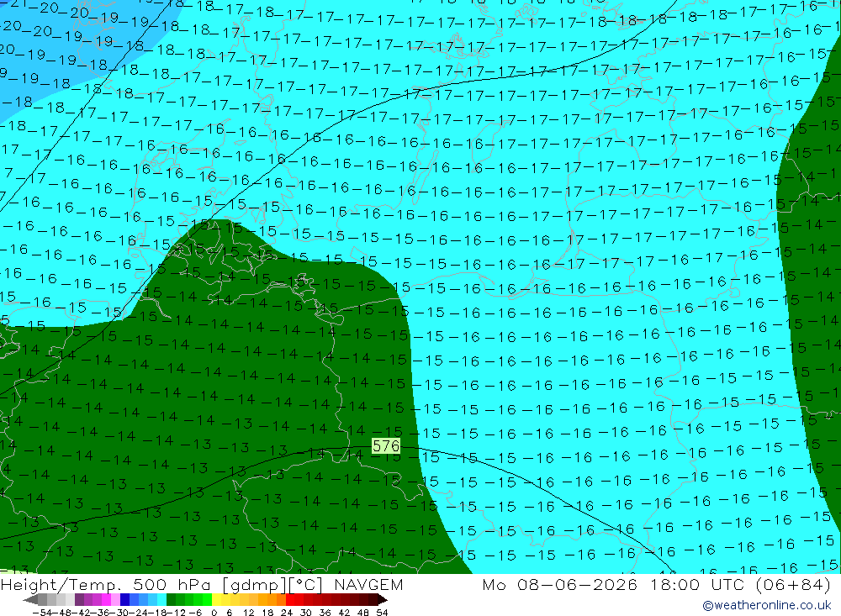The height and width of the screenshot is (616, 841).
Task: Pick the dark blue swatch at legend value -30
Action: [x=124, y=600]
